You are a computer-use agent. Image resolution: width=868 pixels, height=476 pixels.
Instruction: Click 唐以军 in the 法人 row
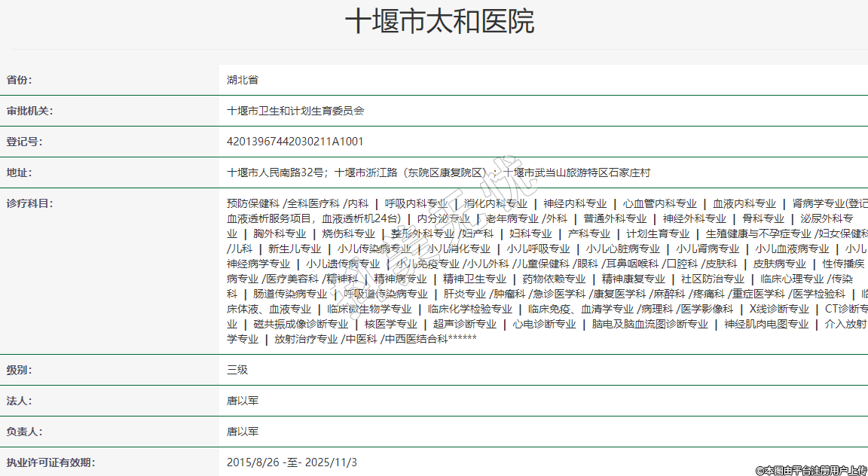click(243, 401)
